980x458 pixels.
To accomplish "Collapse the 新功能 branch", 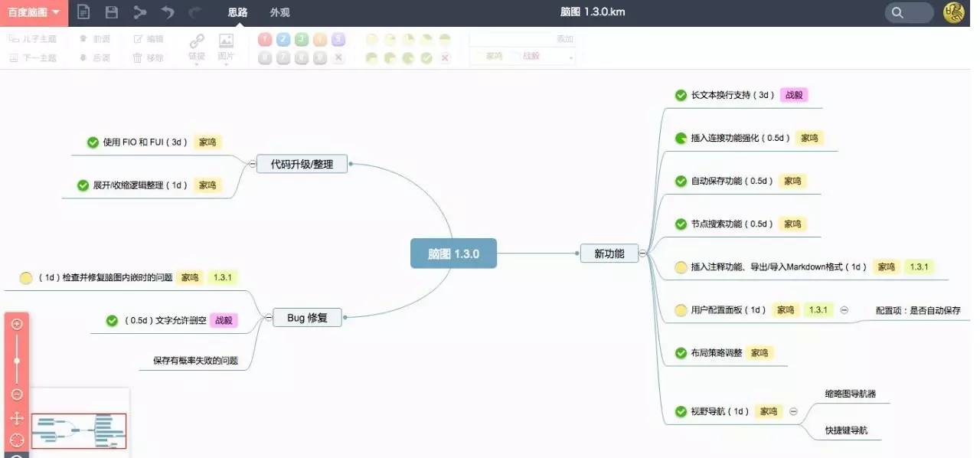I will pos(643,253).
